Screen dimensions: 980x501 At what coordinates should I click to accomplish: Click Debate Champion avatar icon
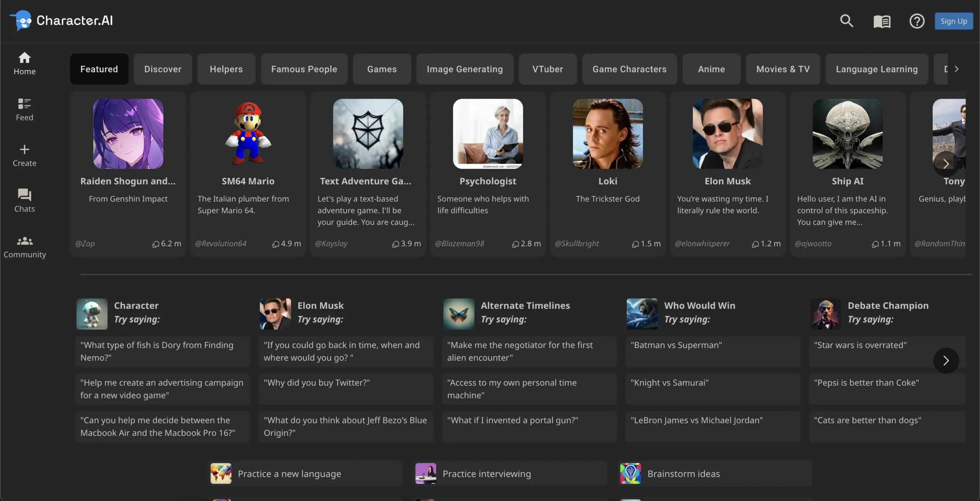(x=825, y=314)
